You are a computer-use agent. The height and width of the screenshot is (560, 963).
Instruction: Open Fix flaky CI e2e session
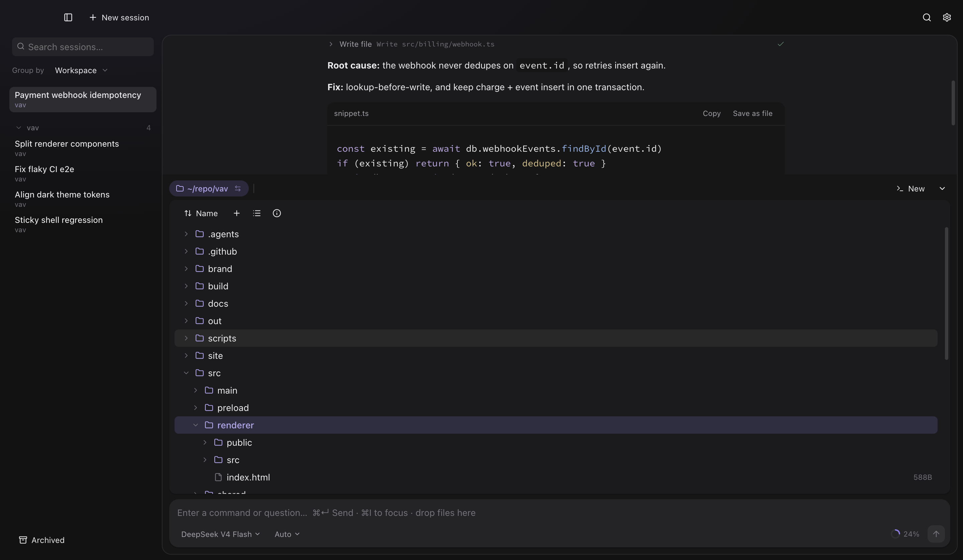tap(83, 173)
